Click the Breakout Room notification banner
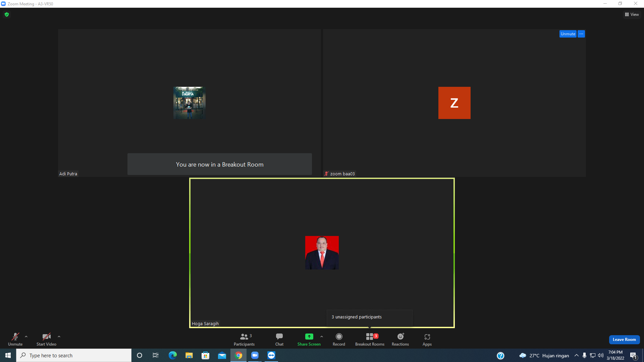Screen dimensions: 644x362 [x=220, y=164]
